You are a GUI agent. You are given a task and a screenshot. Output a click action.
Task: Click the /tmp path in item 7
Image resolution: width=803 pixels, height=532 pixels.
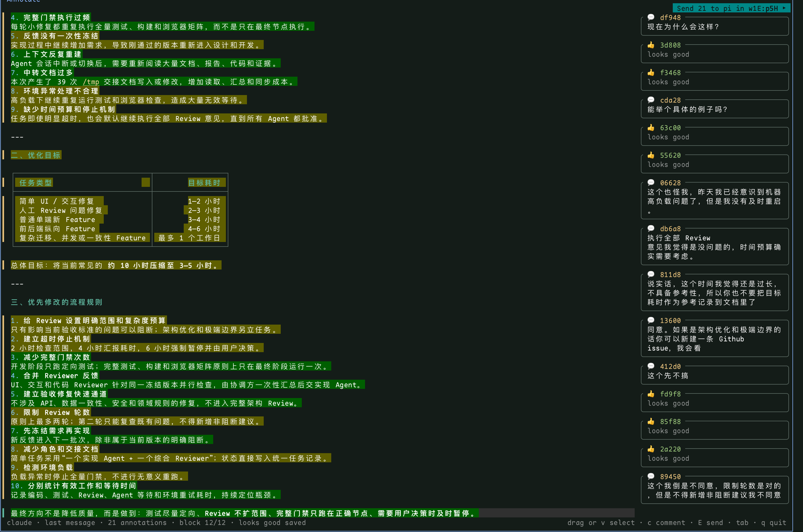click(91, 82)
